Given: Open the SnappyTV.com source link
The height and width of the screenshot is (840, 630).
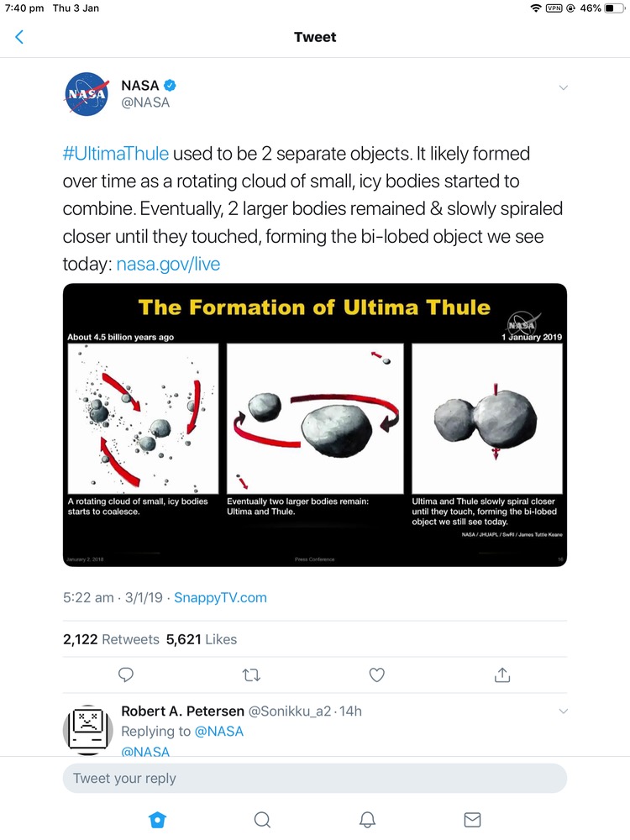Looking at the screenshot, I should pos(220,598).
